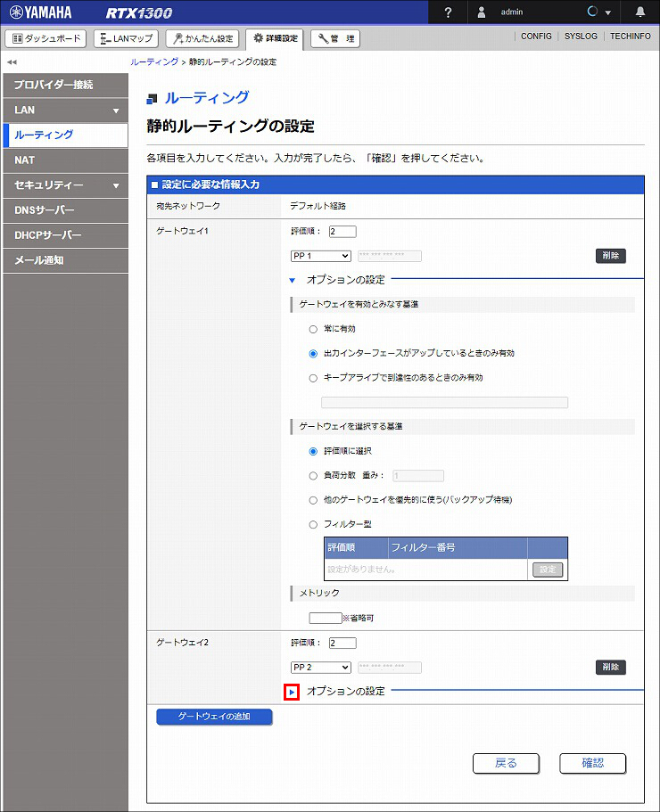Open the かんたん設定 tab

pyautogui.click(x=202, y=38)
